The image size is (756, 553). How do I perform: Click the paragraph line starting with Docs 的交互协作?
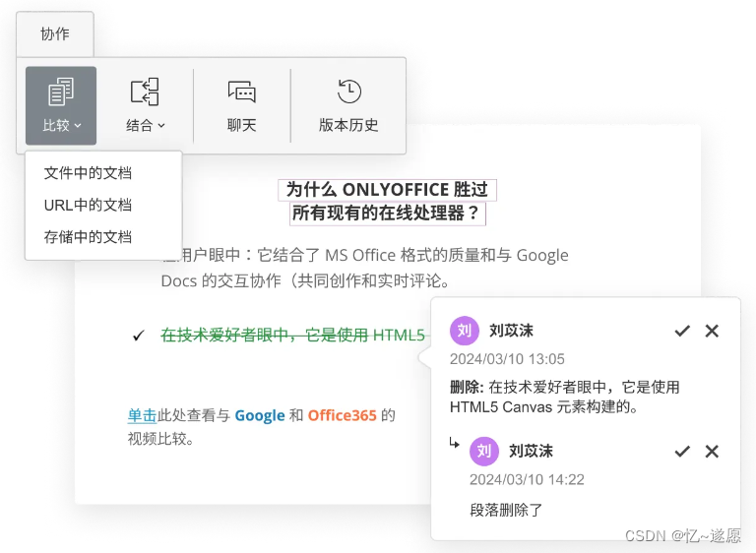306,280
